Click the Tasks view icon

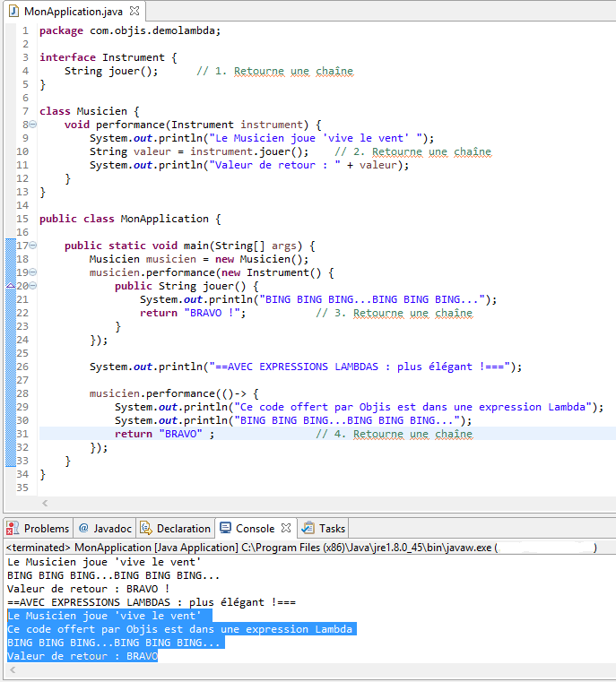tap(308, 529)
